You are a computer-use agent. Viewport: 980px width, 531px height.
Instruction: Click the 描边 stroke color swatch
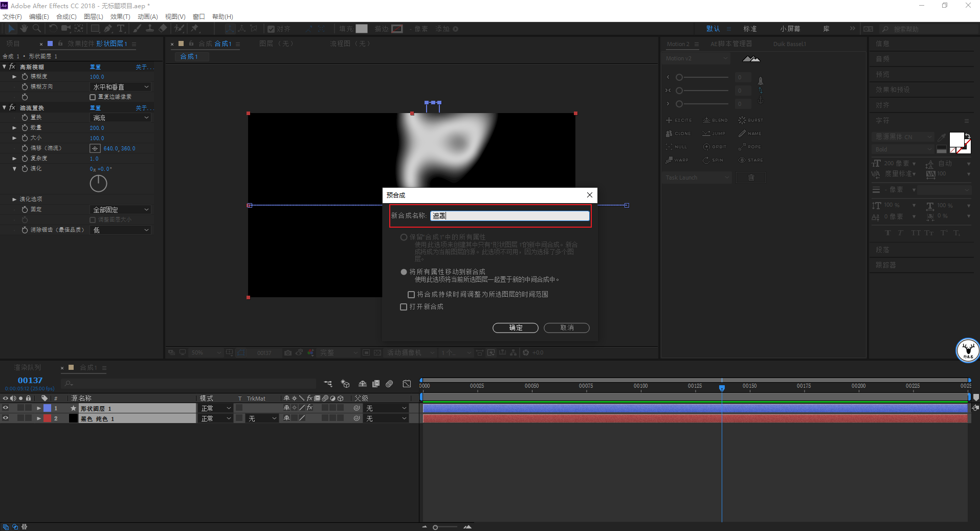tap(397, 29)
